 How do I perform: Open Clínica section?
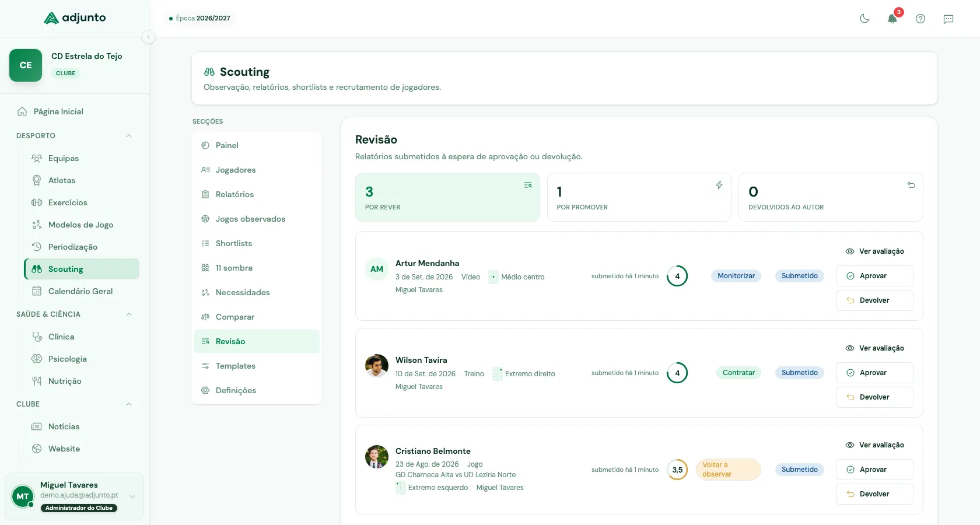tap(82, 337)
